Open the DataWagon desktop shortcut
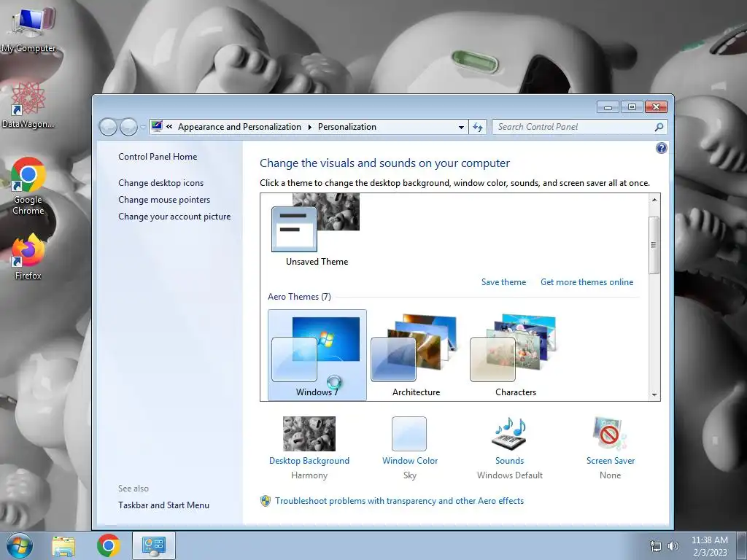The width and height of the screenshot is (747, 560). (x=28, y=105)
